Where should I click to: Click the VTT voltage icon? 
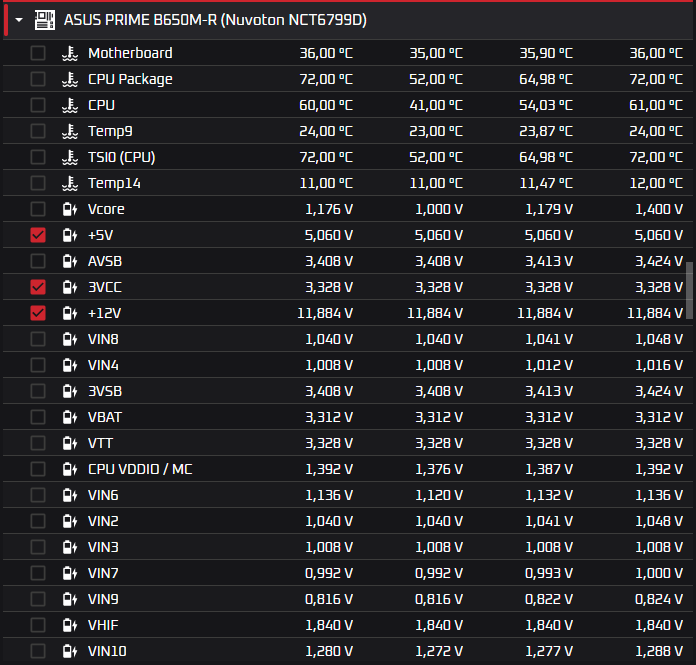70,443
